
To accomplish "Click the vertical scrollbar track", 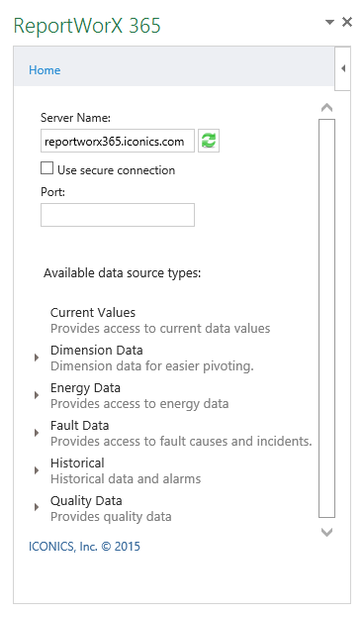I will 326,318.
